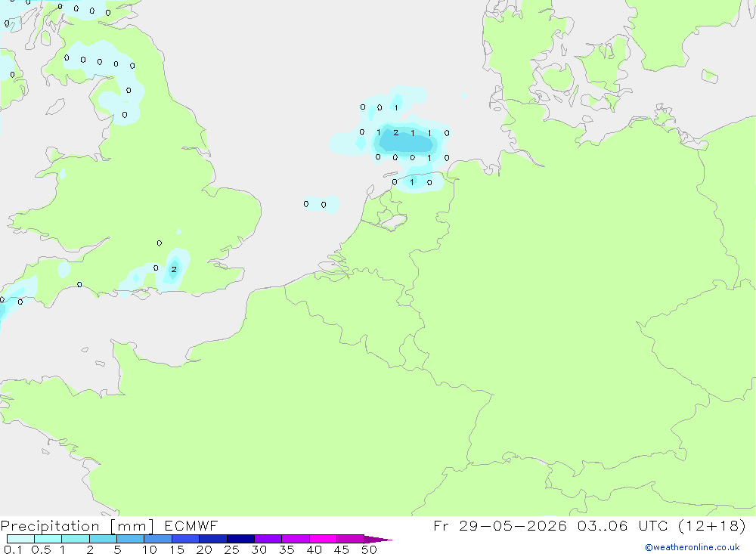Click the legend value '0.5'

coord(41,549)
